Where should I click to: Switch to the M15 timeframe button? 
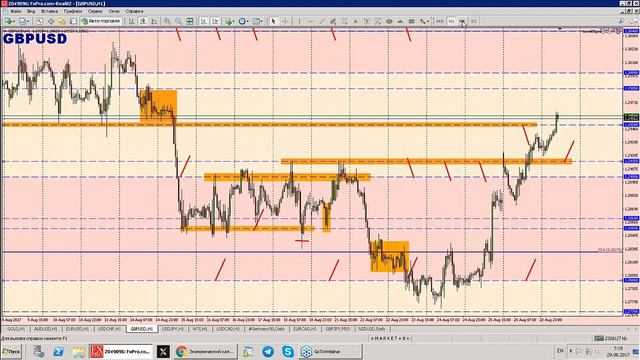[x=440, y=21]
